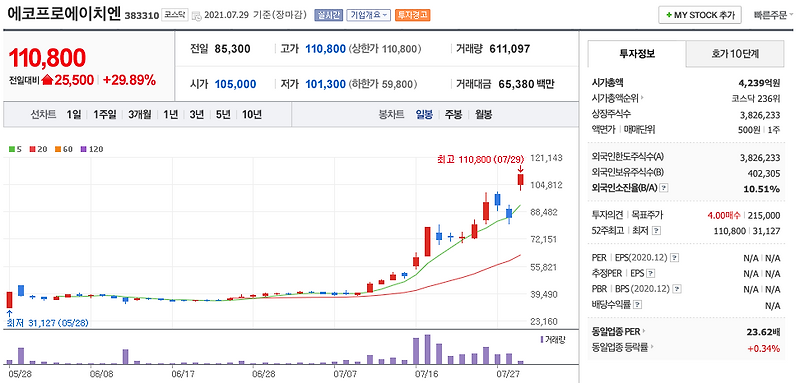
Task: Click the purple 120-day moving average swatch
Action: click(83, 150)
